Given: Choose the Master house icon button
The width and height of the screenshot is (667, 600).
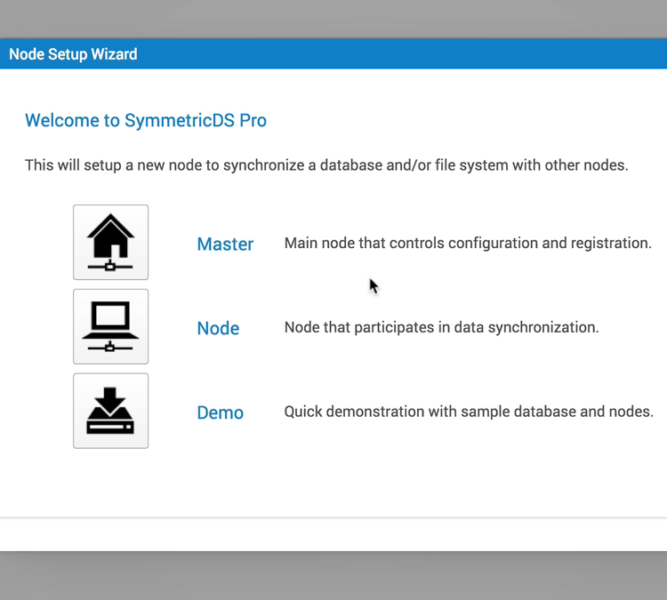Looking at the screenshot, I should (111, 242).
